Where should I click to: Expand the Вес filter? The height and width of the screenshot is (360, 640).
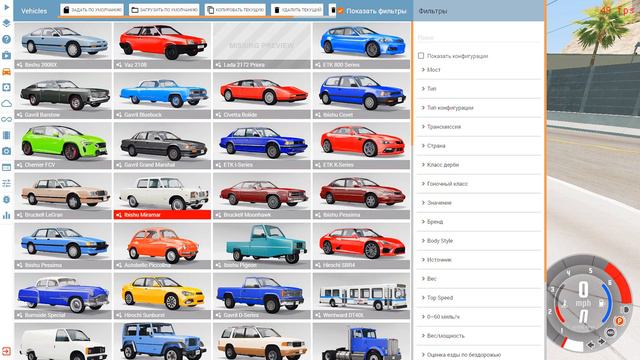pyautogui.click(x=478, y=279)
